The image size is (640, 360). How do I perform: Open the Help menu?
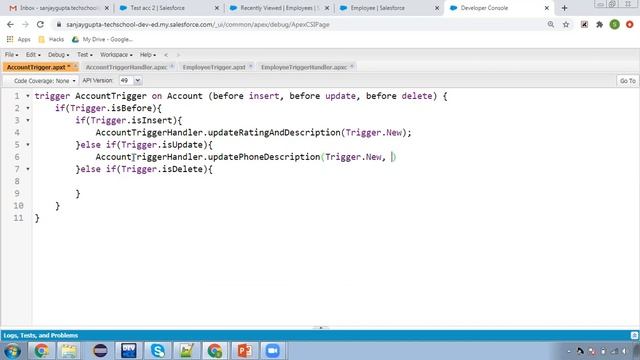(x=148, y=55)
